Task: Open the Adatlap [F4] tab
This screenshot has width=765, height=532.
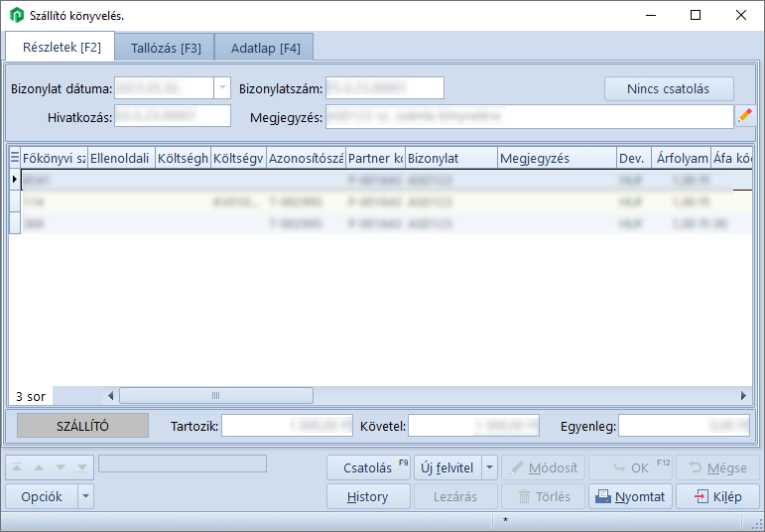Action: pyautogui.click(x=265, y=47)
